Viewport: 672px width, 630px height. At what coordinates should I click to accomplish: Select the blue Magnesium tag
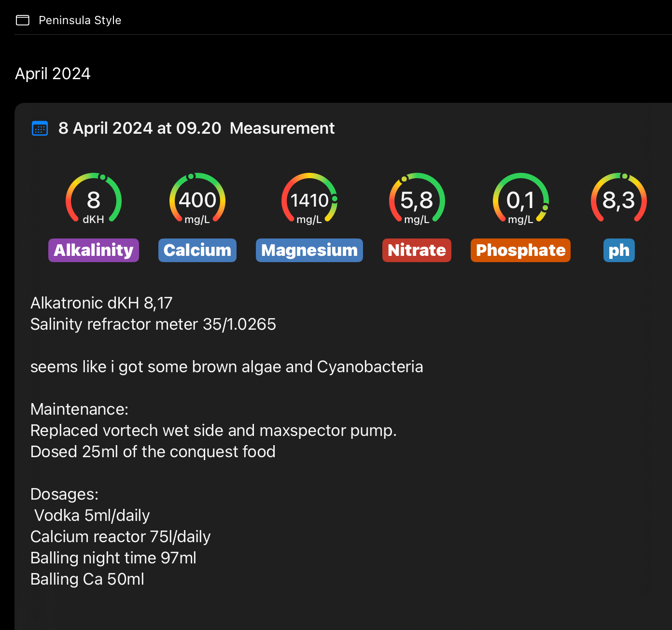(309, 251)
